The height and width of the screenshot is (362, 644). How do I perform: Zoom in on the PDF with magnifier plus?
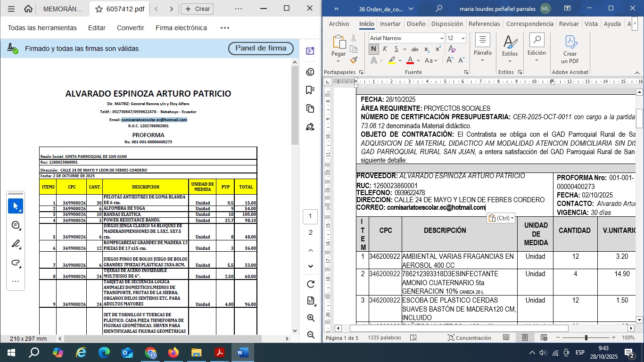click(310, 318)
